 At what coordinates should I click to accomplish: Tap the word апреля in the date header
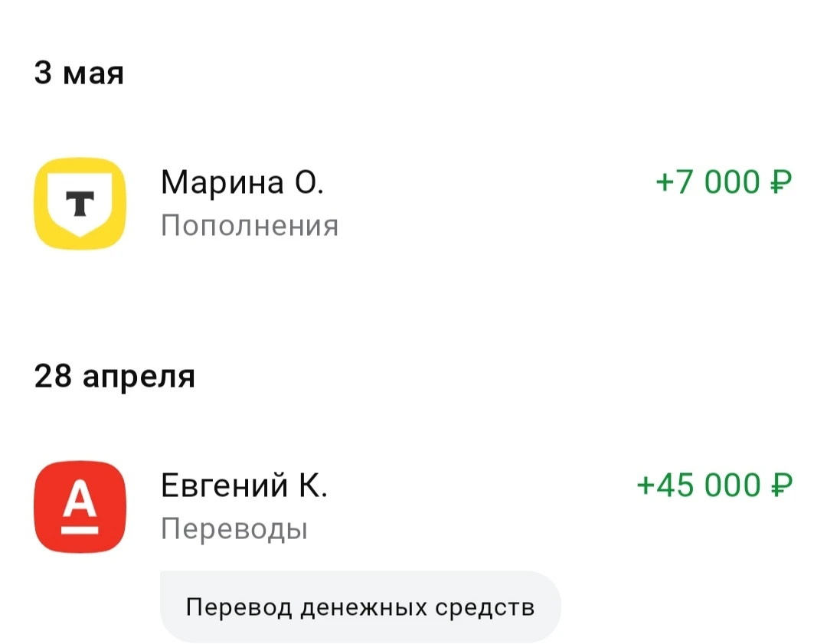(139, 378)
